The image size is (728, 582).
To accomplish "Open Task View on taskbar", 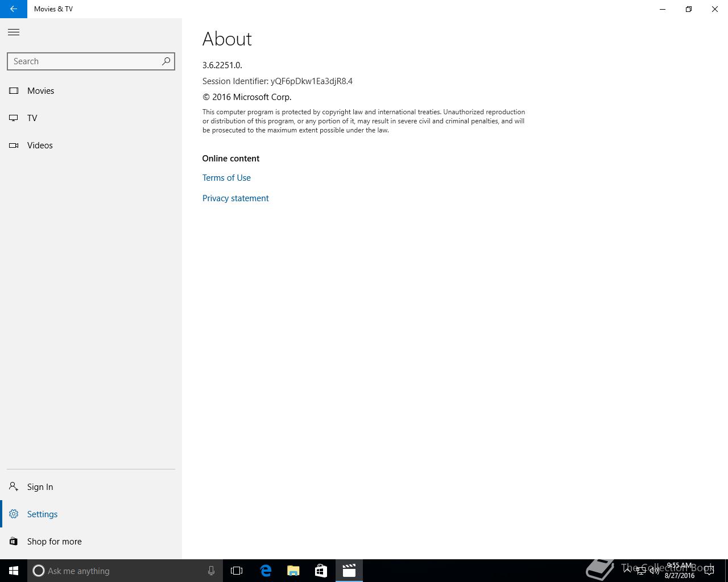I will (x=237, y=571).
